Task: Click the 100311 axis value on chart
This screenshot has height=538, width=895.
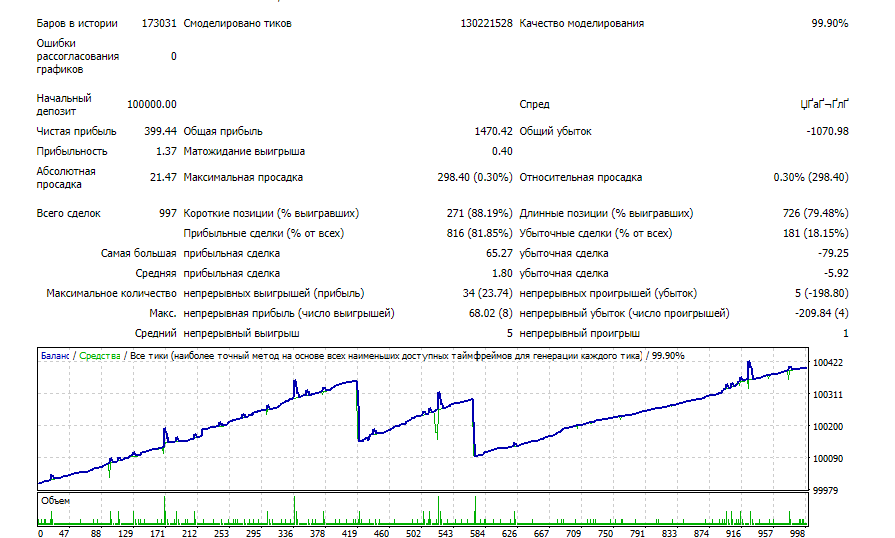Action: (828, 395)
